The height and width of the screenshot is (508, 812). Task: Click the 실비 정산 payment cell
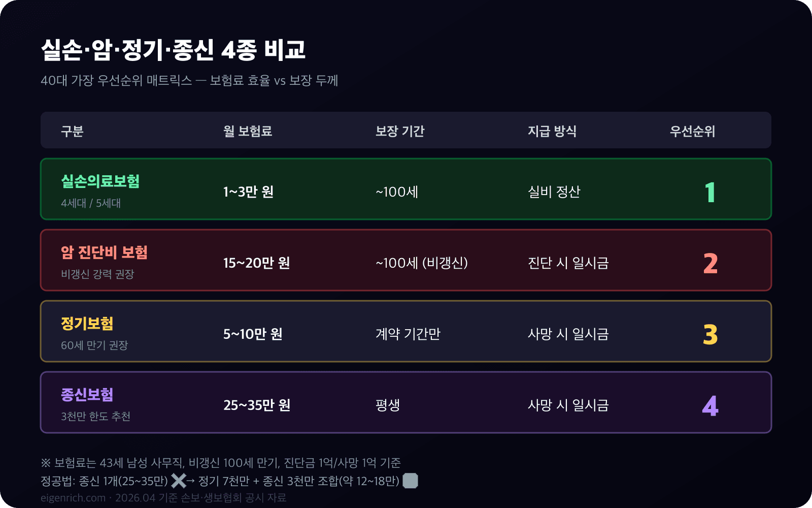tap(554, 192)
